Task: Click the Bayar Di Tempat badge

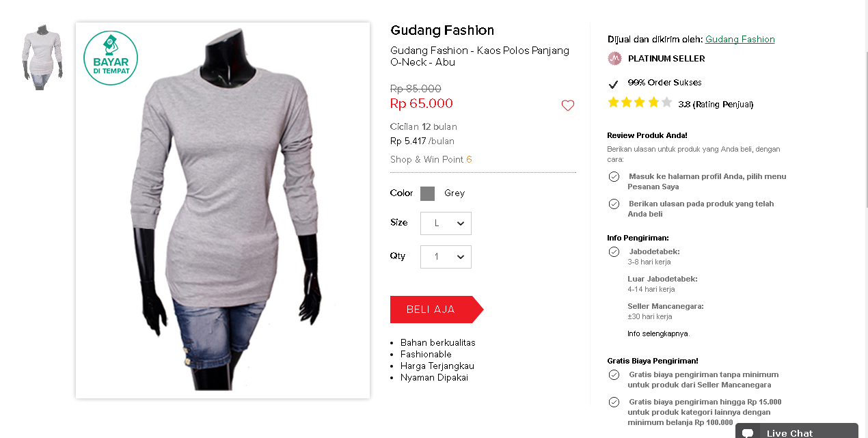Action: pos(111,58)
